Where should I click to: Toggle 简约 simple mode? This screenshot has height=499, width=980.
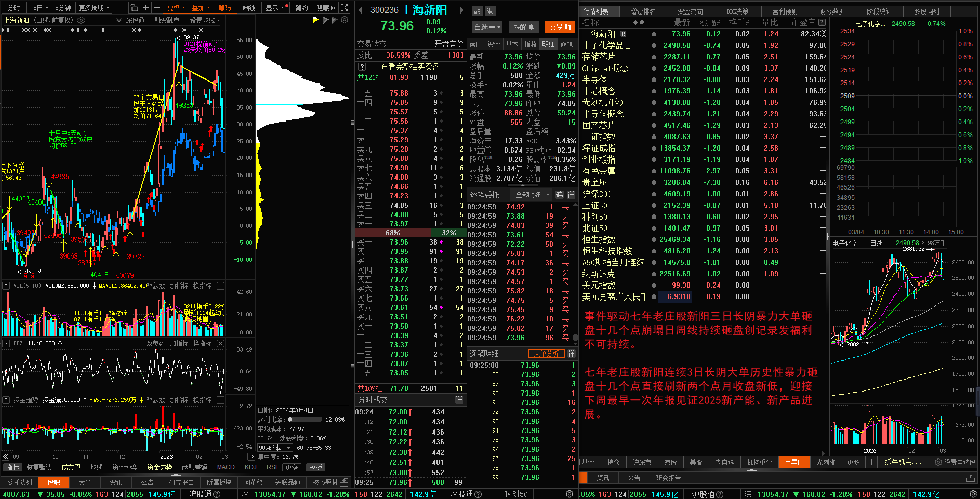click(x=302, y=8)
